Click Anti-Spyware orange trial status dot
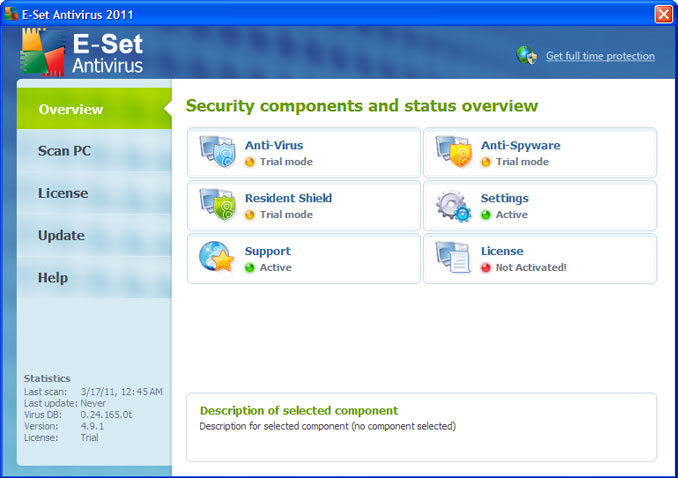 [x=486, y=162]
